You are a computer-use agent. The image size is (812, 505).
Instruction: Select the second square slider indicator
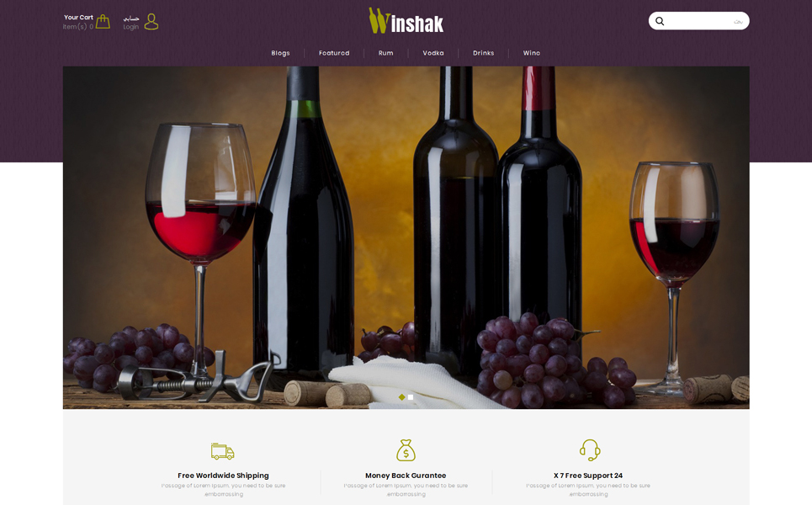tap(411, 397)
